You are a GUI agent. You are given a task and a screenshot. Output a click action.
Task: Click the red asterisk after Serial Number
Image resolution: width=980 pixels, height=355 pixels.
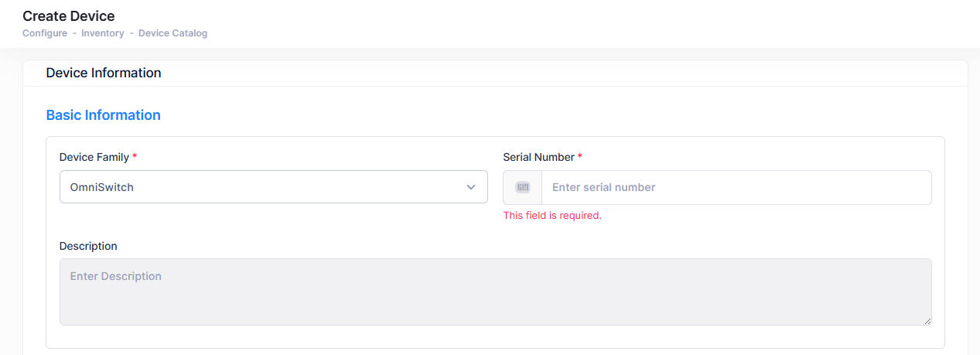(x=580, y=157)
